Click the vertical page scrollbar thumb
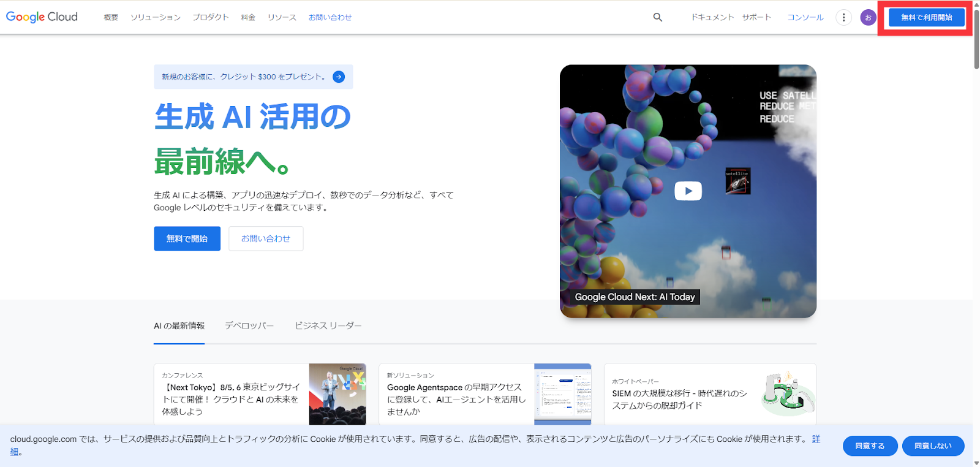Viewport: 980px width, 467px height. [976, 40]
